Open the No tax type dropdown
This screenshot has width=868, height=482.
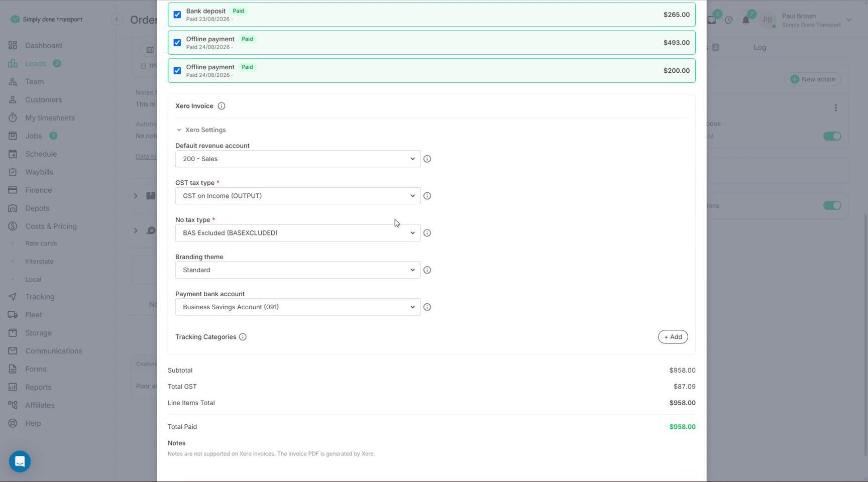(298, 233)
